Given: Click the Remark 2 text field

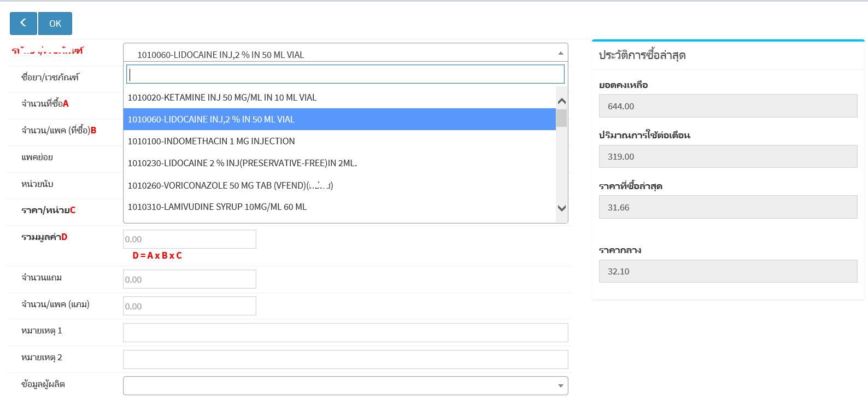Looking at the screenshot, I should (345, 359).
